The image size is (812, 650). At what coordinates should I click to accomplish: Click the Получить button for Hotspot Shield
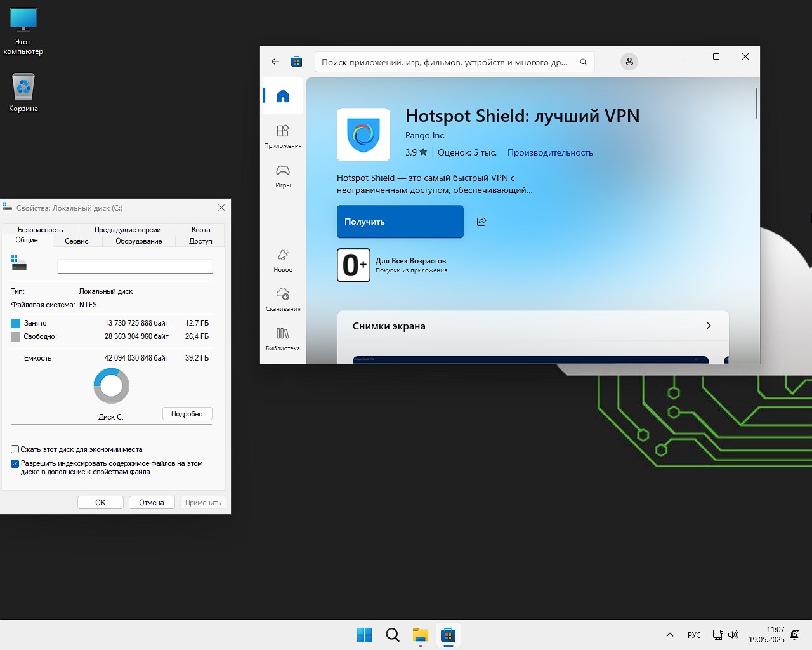pyautogui.click(x=400, y=222)
